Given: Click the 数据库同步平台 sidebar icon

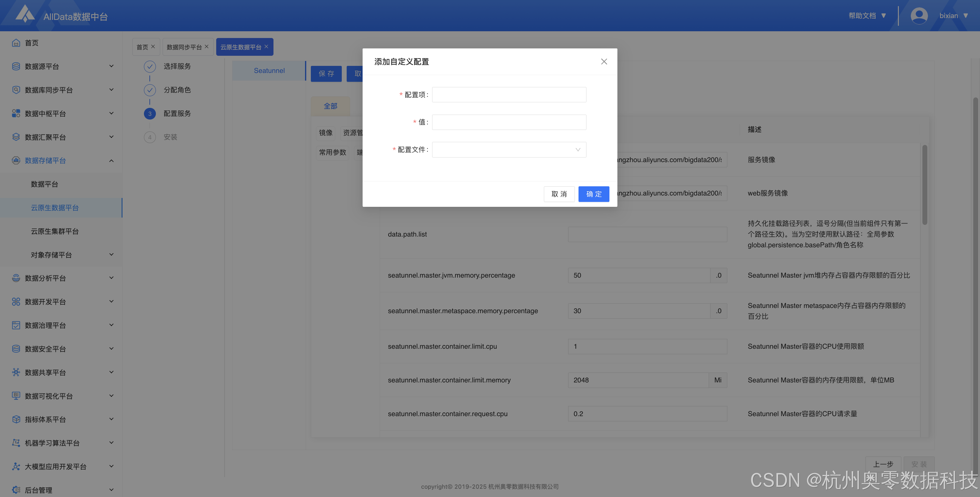Looking at the screenshot, I should [16, 90].
